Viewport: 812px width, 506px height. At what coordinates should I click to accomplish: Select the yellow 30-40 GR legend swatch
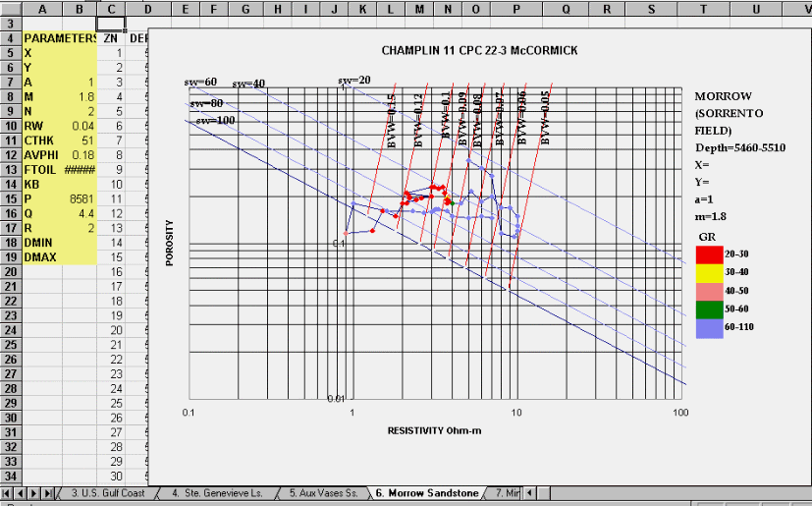tap(709, 272)
